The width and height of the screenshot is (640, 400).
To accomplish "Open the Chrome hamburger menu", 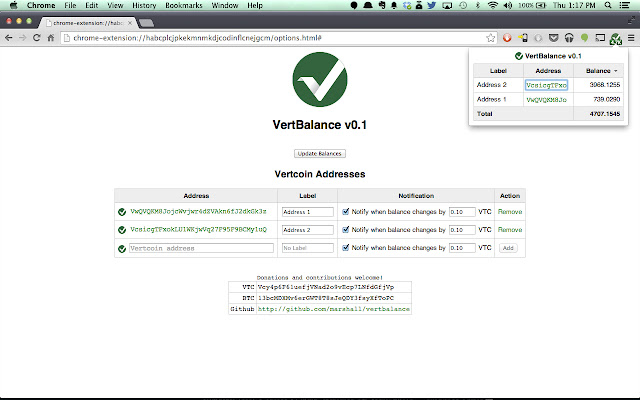I will point(631,38).
